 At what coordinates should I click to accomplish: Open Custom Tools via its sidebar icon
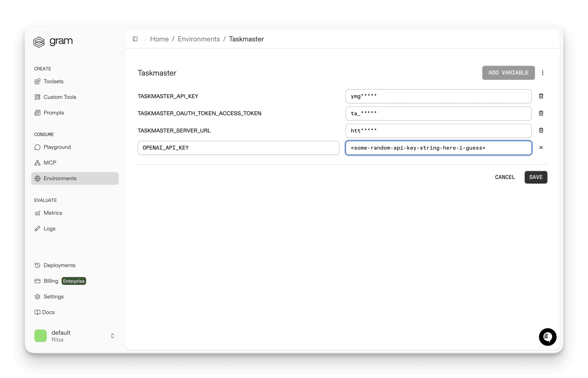pos(37,97)
